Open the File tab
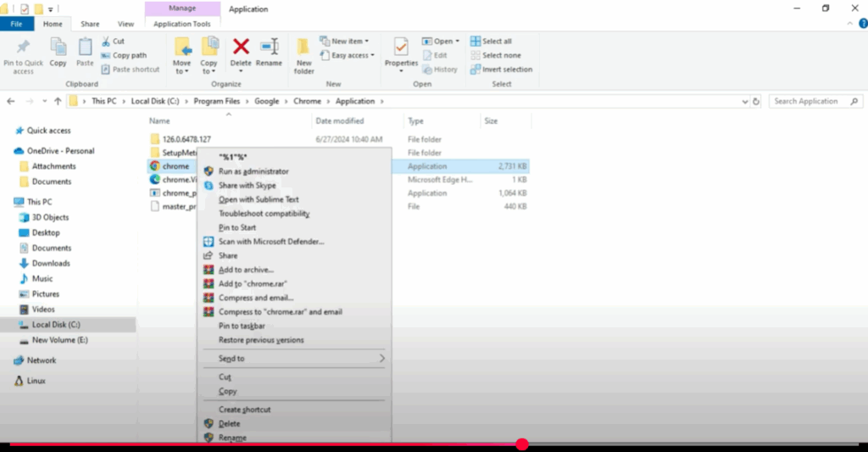The width and height of the screenshot is (868, 452). pos(17,24)
